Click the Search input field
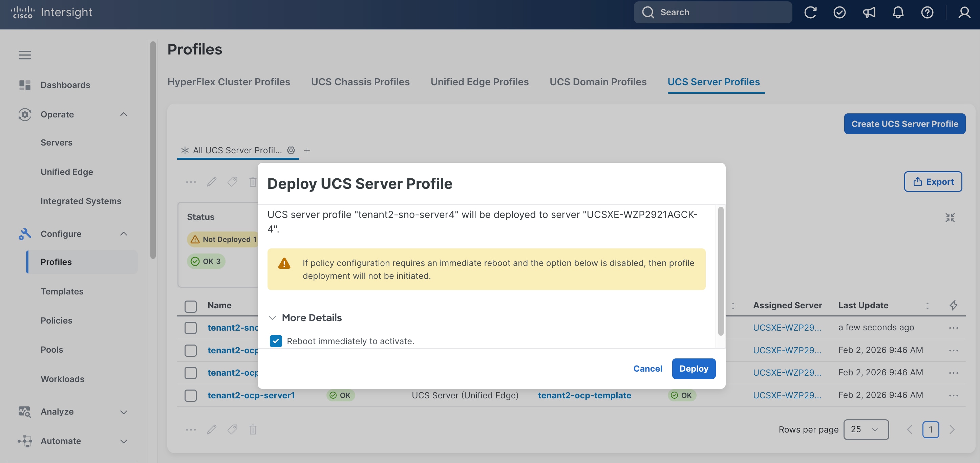980x463 pixels. [712, 12]
